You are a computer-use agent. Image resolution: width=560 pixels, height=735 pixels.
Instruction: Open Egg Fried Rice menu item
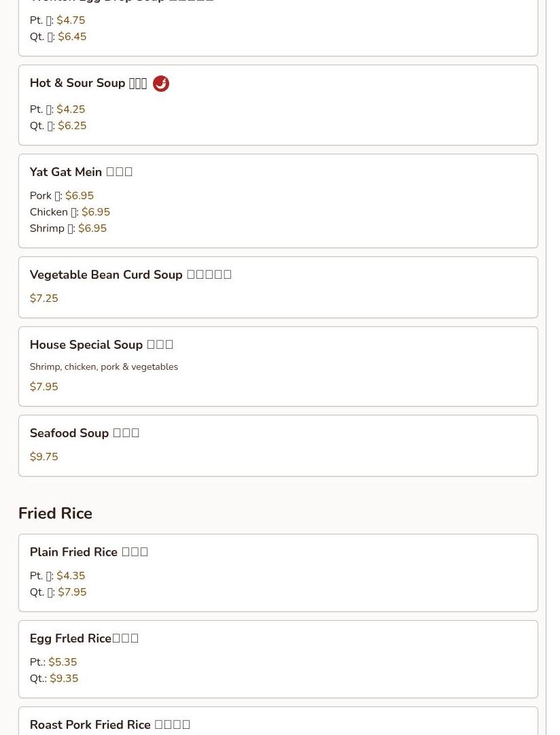[x=278, y=659]
